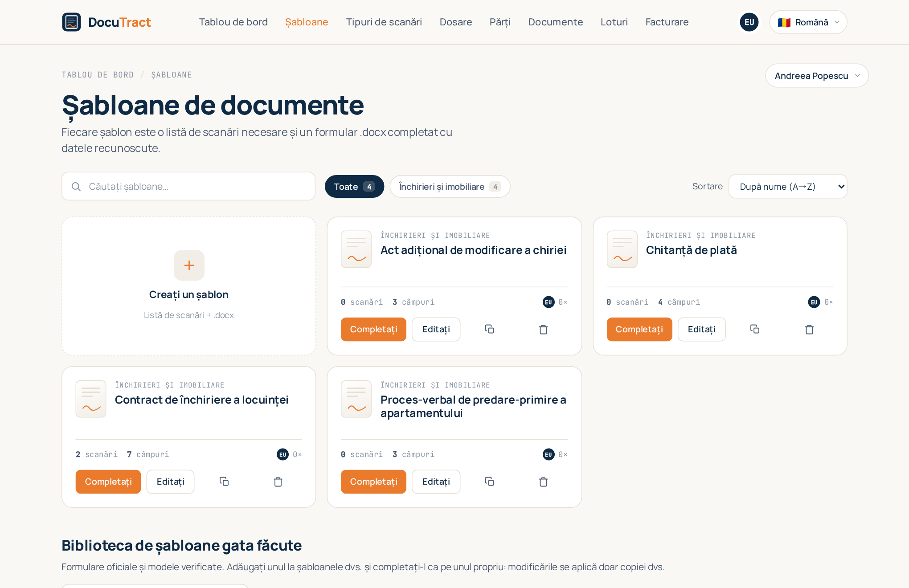Click the plus icon to create a template

tap(189, 265)
